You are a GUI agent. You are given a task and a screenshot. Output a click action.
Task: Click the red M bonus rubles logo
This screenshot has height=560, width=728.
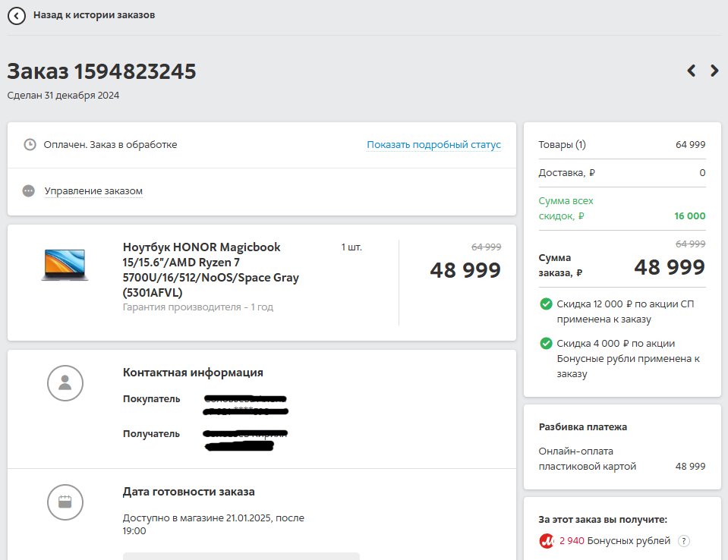(547, 541)
